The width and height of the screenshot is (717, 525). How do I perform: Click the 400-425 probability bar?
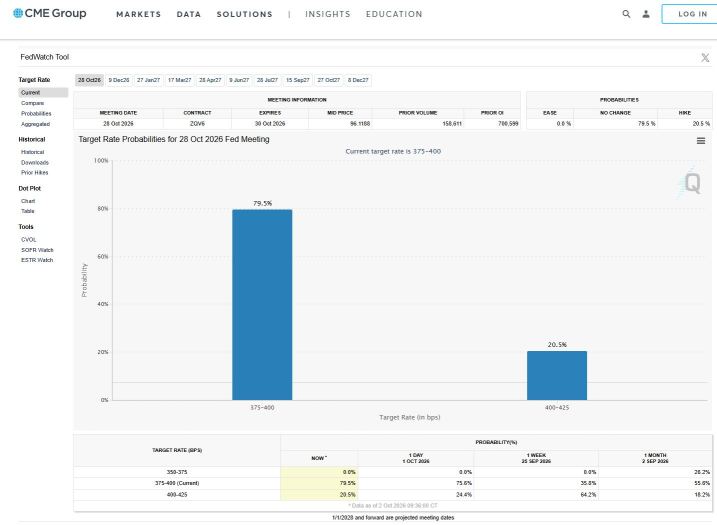pos(557,376)
